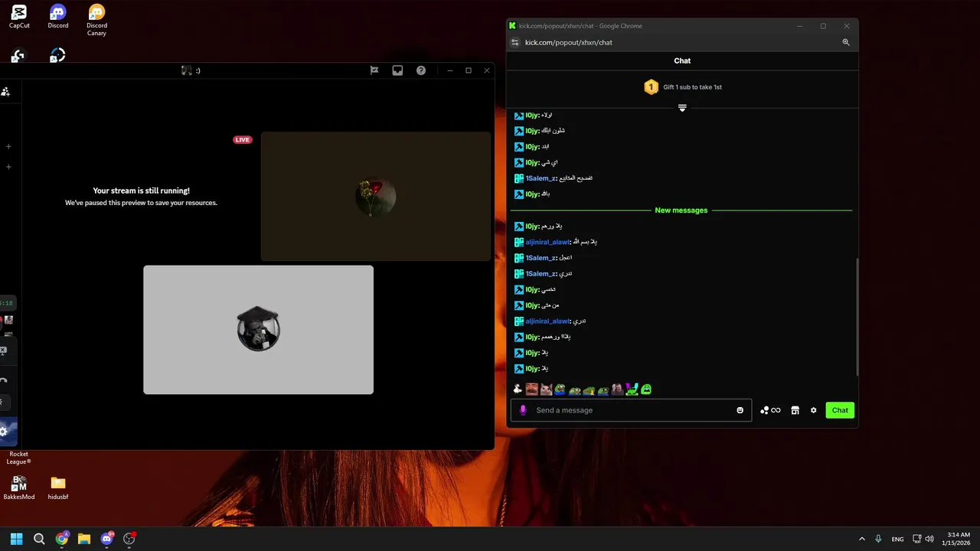Open the Kick chat shop icon
Image resolution: width=980 pixels, height=551 pixels.
pyautogui.click(x=795, y=410)
